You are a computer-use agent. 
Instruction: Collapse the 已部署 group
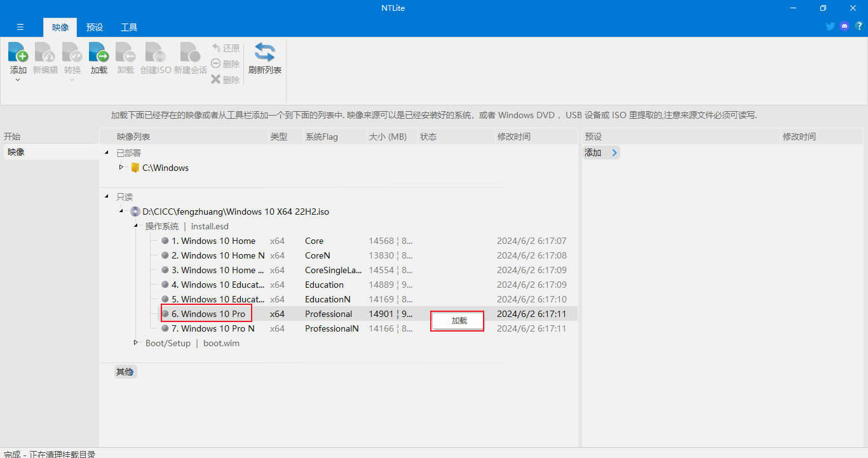[107, 153]
